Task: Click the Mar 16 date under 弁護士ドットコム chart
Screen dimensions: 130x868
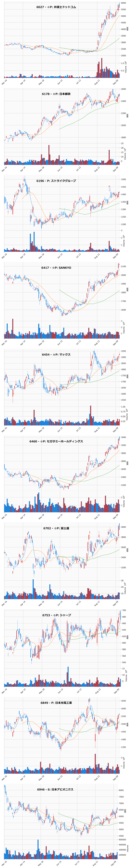Action: click(x=4, y=82)
